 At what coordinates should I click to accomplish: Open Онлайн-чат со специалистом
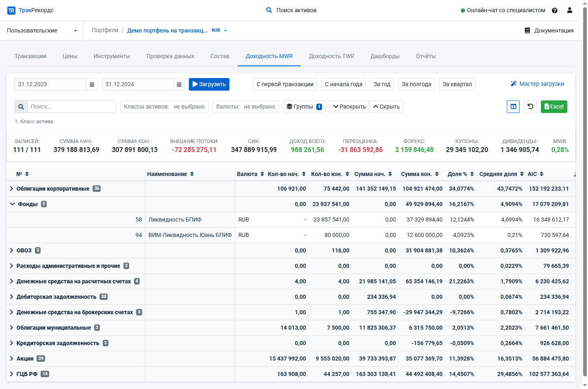(503, 10)
